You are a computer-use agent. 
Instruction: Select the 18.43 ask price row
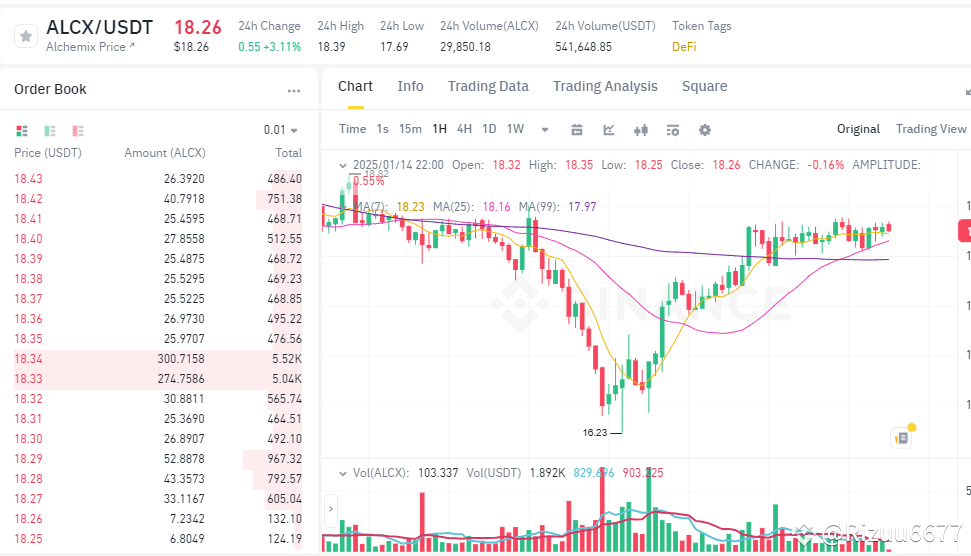[x=158, y=179]
